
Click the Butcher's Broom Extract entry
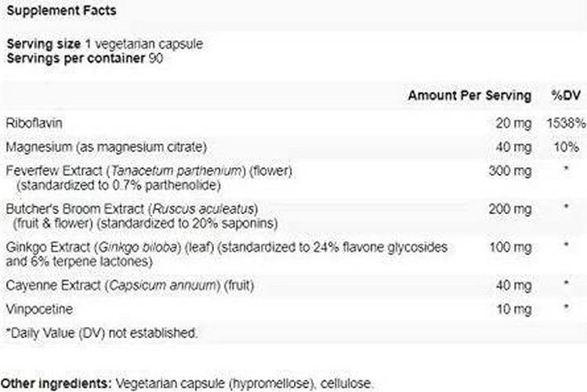pos(132,215)
